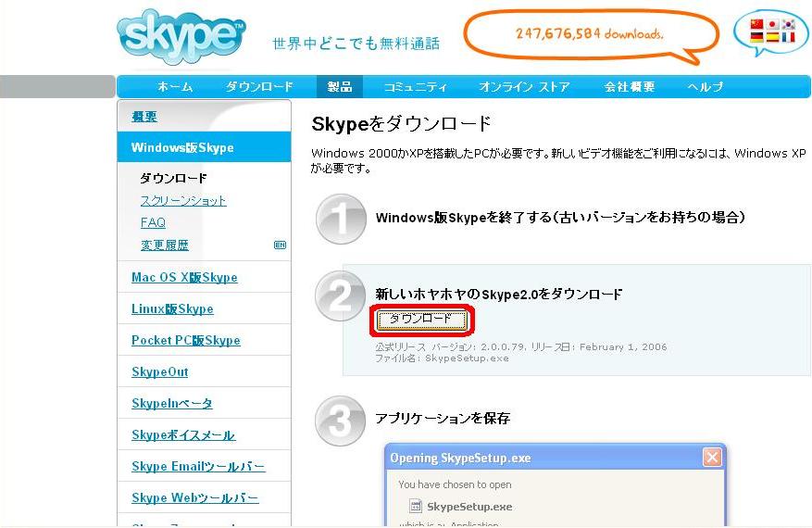This screenshot has height=528, width=812.
Task: Click the You have chosen to open text
Action: coord(455,484)
